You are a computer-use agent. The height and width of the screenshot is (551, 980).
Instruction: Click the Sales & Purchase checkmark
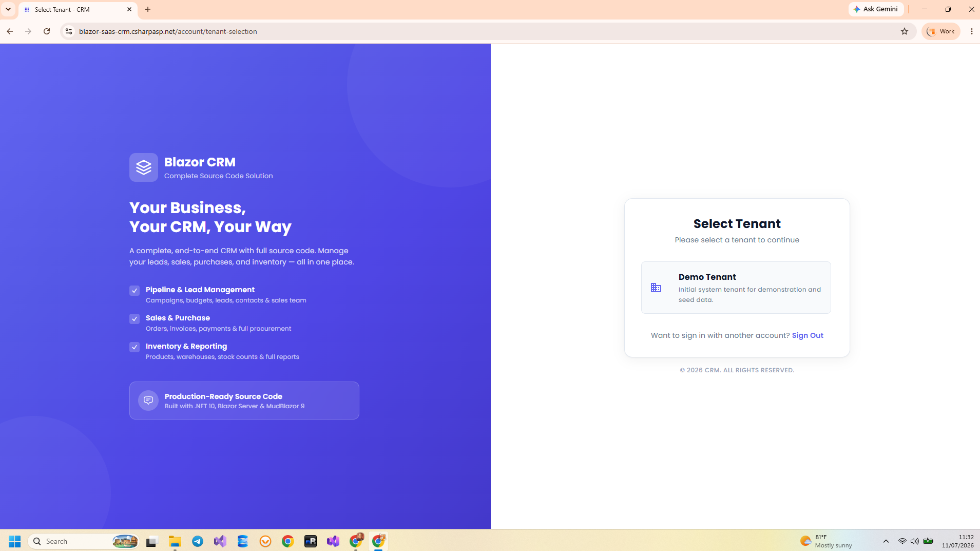tap(134, 319)
